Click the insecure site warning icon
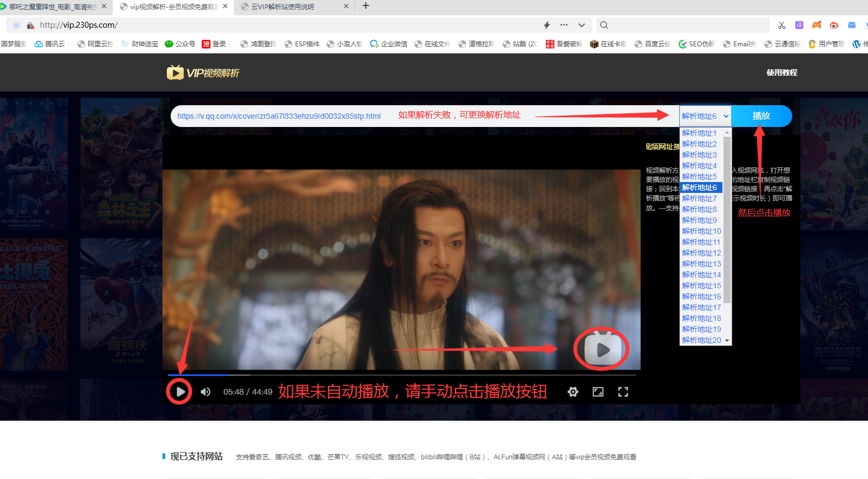This screenshot has width=868, height=479. coord(31,26)
